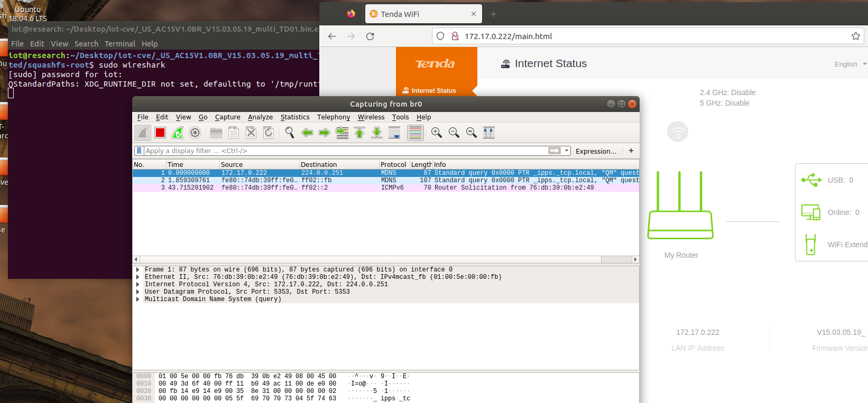Go back in Firefox
This screenshot has height=403, width=868.
[x=332, y=36]
